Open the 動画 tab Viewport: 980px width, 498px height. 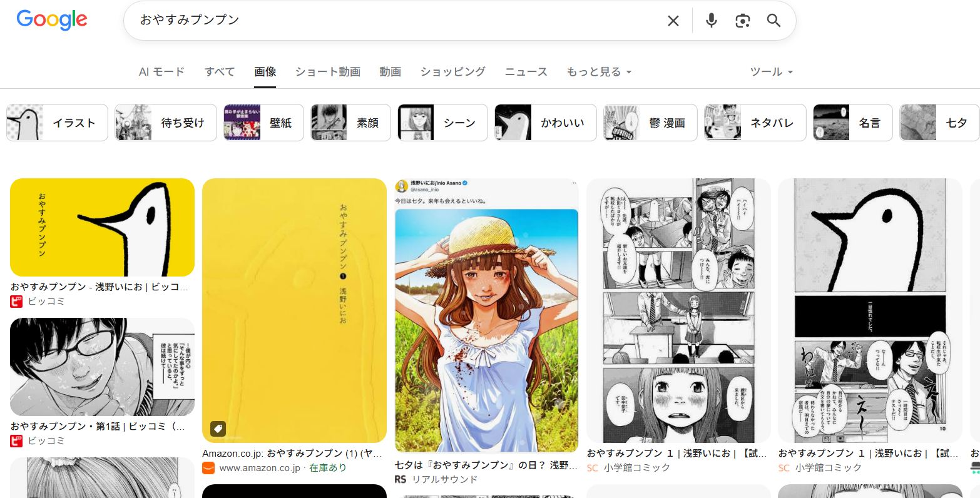(390, 72)
